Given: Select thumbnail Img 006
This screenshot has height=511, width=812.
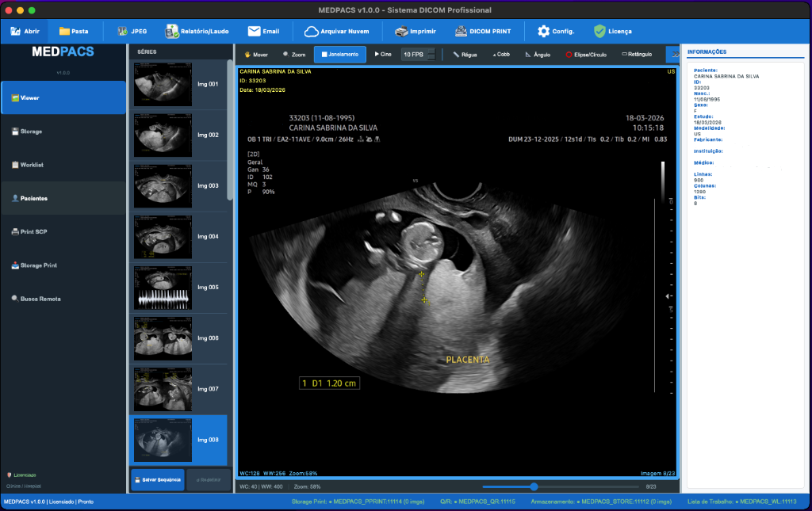Looking at the screenshot, I should click(178, 338).
